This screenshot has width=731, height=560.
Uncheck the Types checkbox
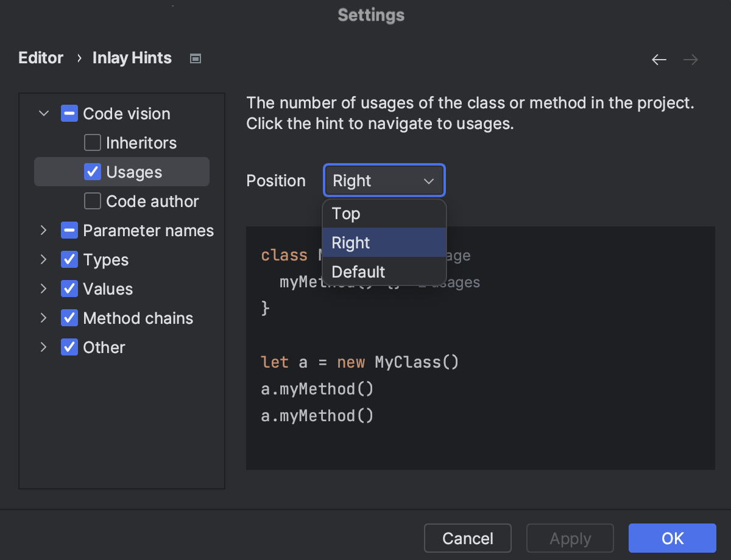[69, 259]
